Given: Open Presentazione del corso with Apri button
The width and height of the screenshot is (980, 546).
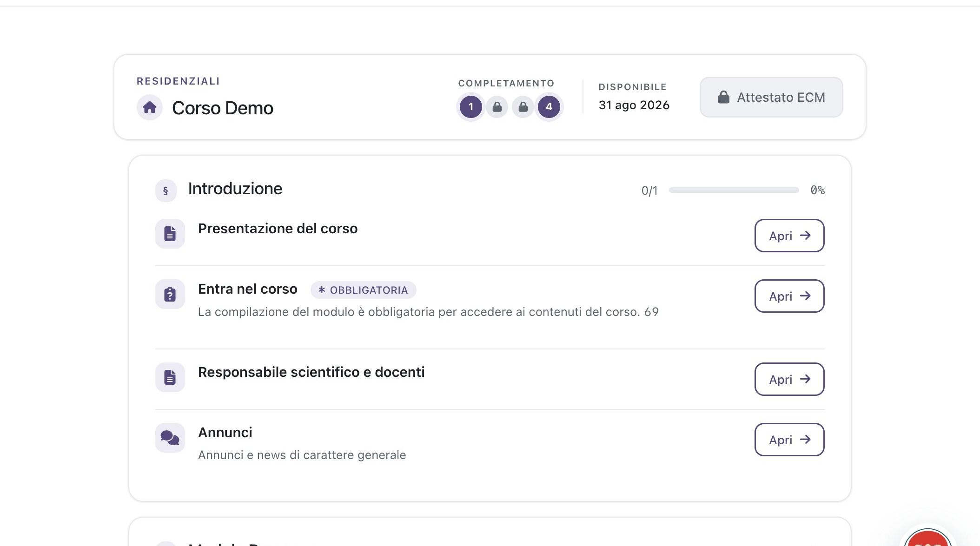Looking at the screenshot, I should (x=789, y=236).
